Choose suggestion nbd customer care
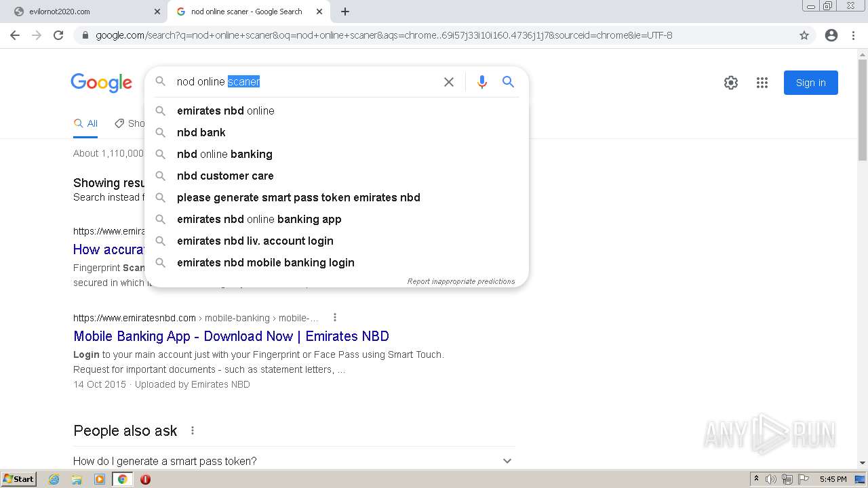The width and height of the screenshot is (868, 488). [x=336, y=176]
